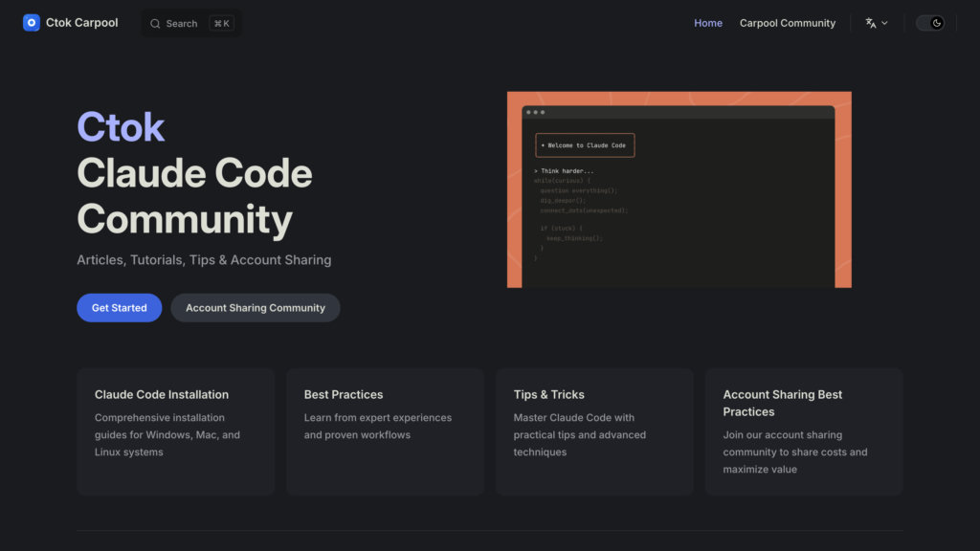Open Carpool Community in the navigation bar
This screenshot has height=551, width=980.
[787, 23]
